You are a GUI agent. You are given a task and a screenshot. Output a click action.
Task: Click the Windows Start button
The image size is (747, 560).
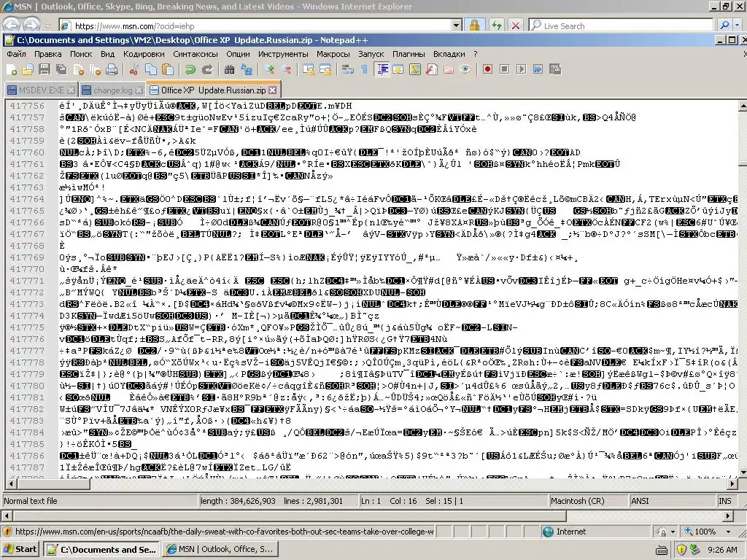(x=20, y=549)
